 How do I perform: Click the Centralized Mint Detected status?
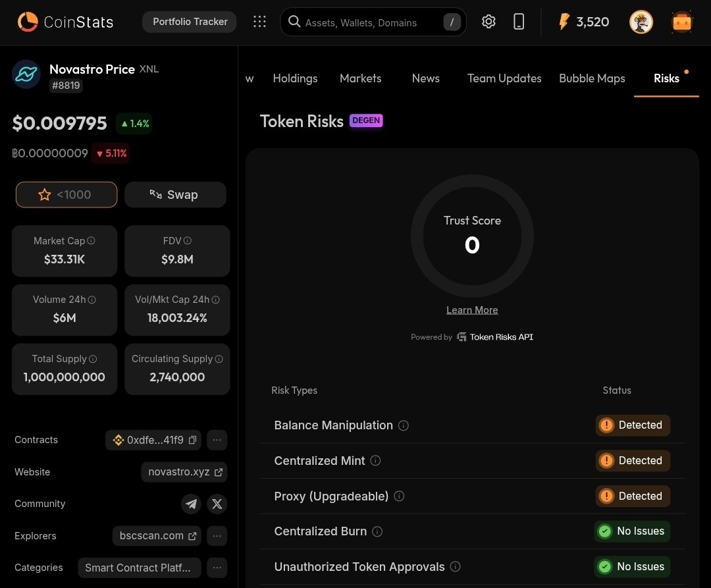coord(633,461)
